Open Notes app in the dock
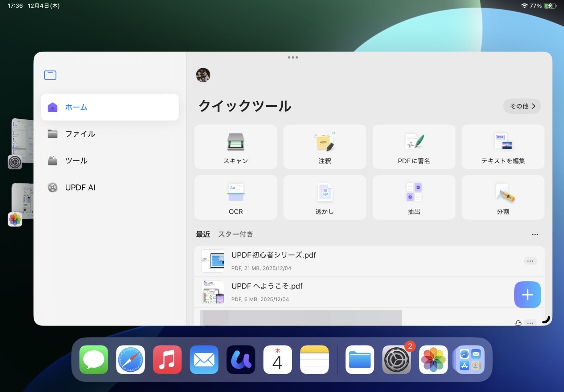 pyautogui.click(x=315, y=360)
